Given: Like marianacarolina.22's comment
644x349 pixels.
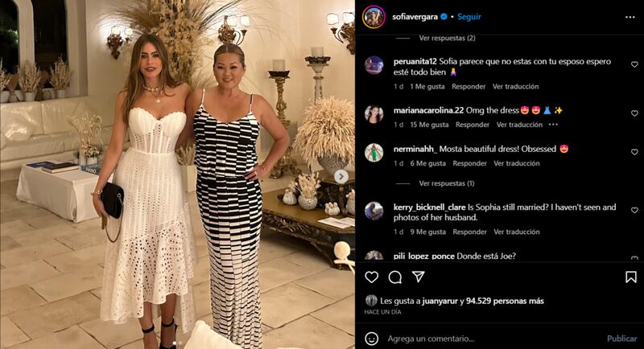Looking at the screenshot, I should pyautogui.click(x=634, y=113).
